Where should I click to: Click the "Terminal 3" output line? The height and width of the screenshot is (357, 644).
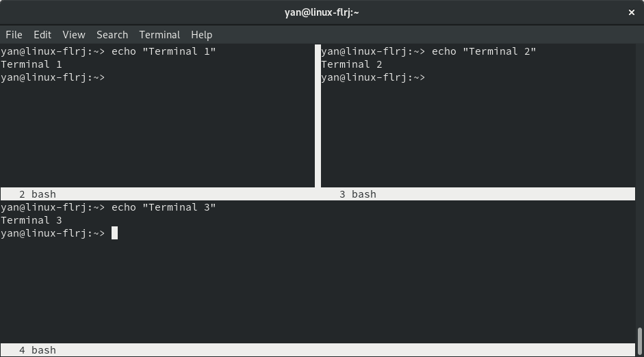coord(31,220)
